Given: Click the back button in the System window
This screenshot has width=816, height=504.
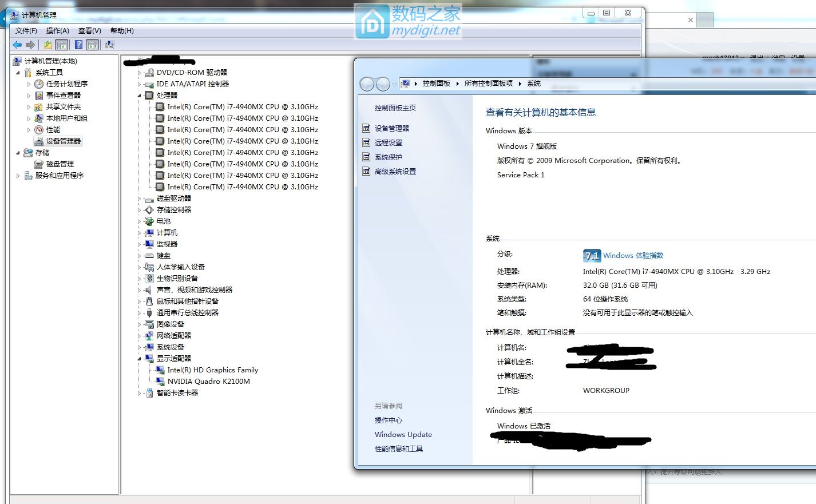Looking at the screenshot, I should pos(367,84).
